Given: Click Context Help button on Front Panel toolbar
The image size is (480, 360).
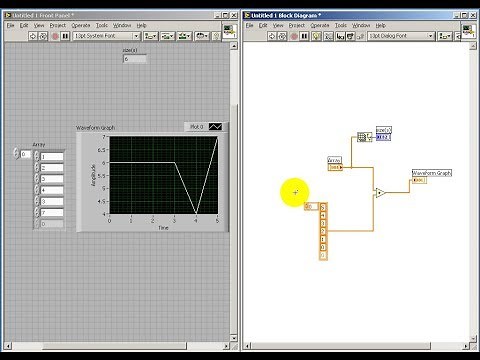Looking at the screenshot, I should [x=216, y=36].
